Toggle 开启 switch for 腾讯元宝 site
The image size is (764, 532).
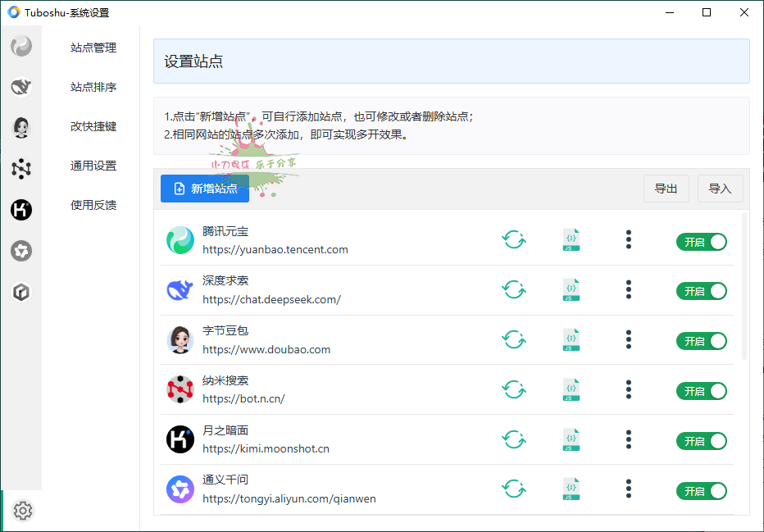tap(702, 241)
